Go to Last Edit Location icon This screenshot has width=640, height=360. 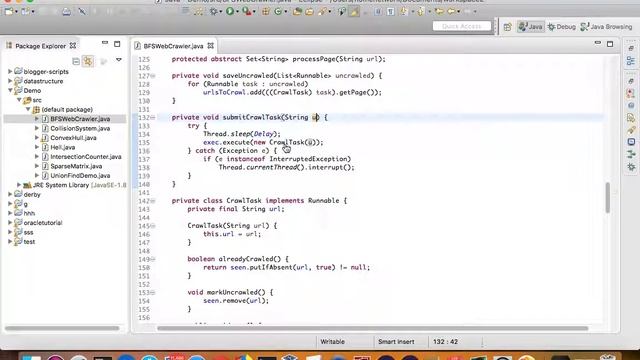pos(439,11)
